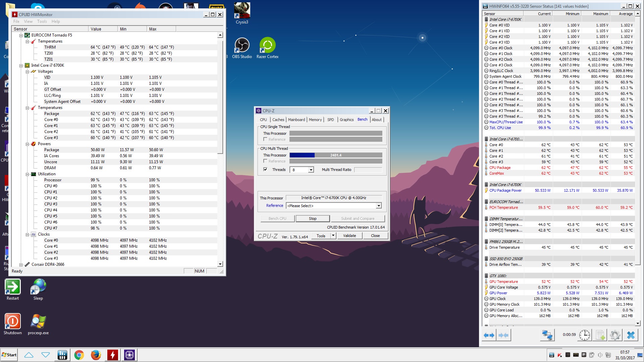Click the blue Reference link in CPU-Z
Viewport: 644px width, 362px height.
[x=275, y=205]
